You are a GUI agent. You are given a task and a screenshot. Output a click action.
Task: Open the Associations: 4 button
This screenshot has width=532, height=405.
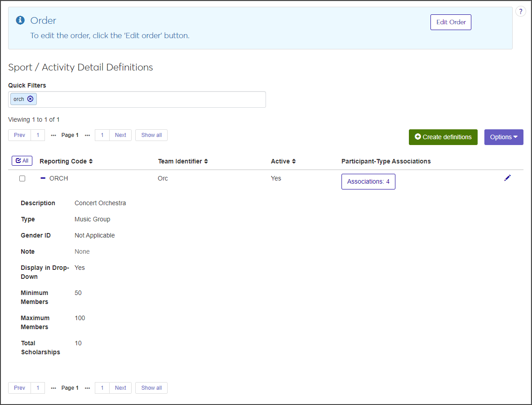[x=368, y=182]
